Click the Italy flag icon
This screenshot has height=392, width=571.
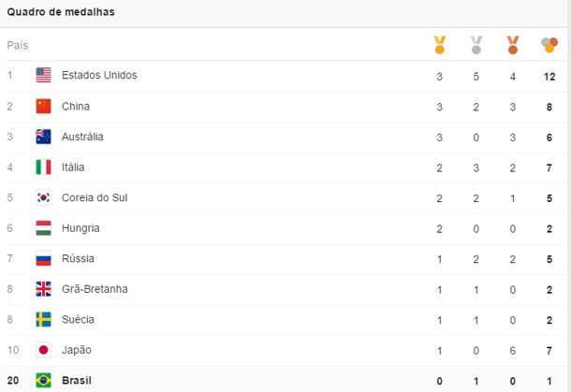click(x=43, y=167)
